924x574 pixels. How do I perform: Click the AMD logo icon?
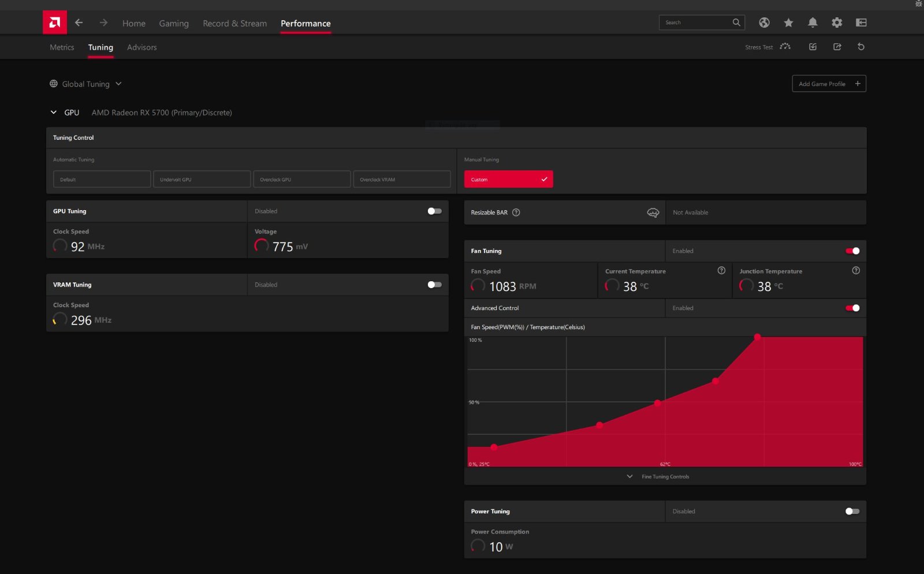55,23
